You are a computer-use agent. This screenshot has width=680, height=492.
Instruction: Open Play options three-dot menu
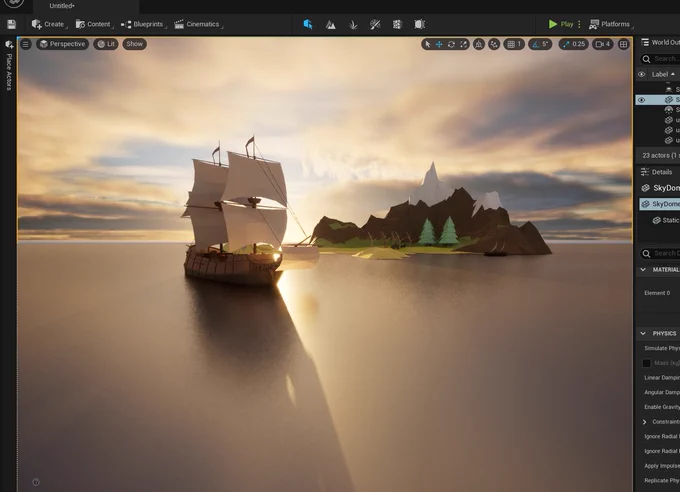point(579,24)
